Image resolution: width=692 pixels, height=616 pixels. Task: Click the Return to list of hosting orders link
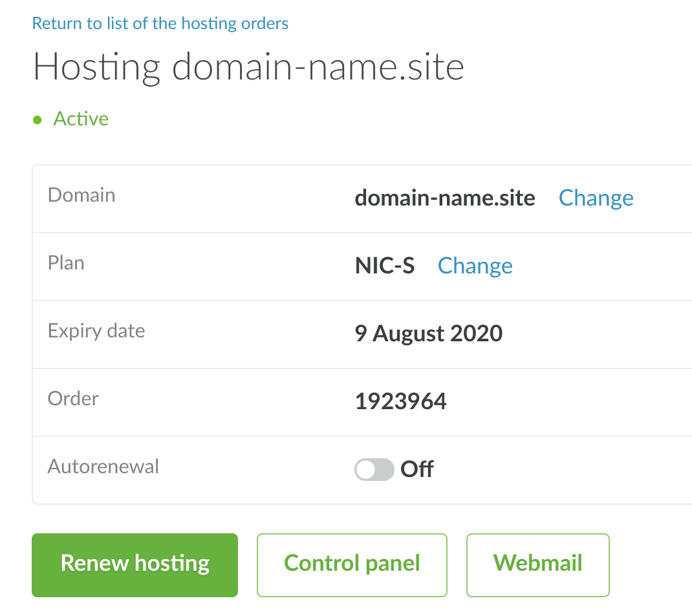click(x=160, y=24)
